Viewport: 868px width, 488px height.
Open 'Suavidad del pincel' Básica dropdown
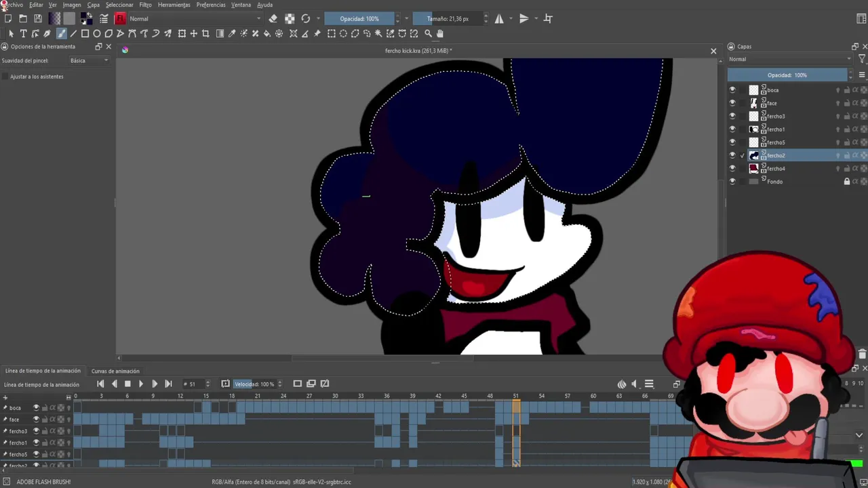[89, 60]
